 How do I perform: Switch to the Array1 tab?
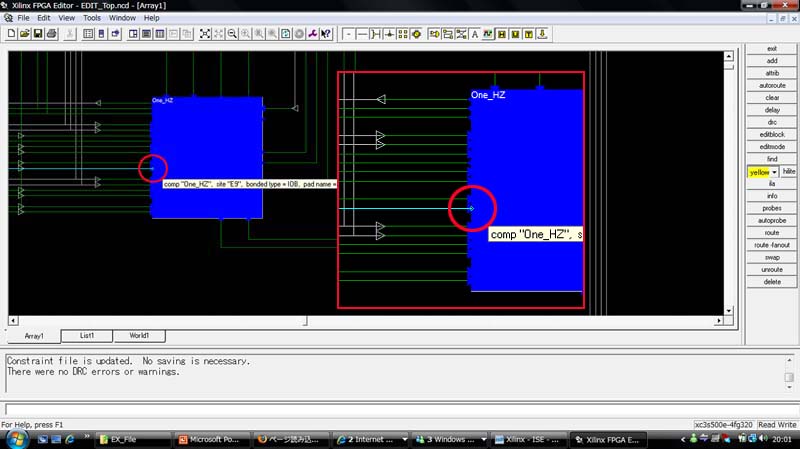34,336
